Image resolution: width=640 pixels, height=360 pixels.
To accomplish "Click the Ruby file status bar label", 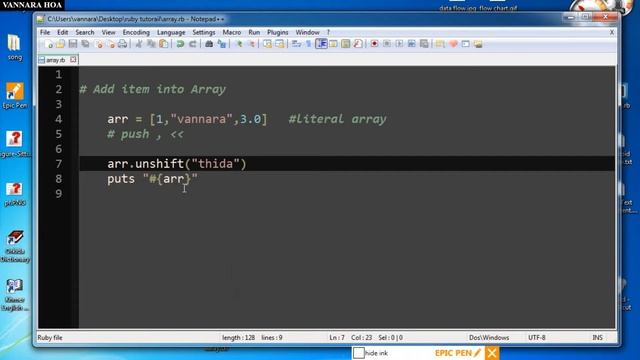I will click(50, 338).
